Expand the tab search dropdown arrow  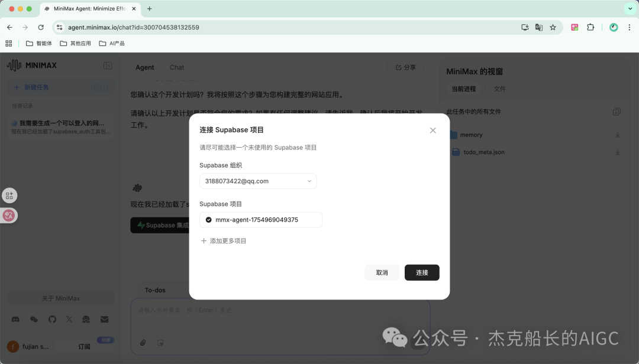click(x=630, y=8)
